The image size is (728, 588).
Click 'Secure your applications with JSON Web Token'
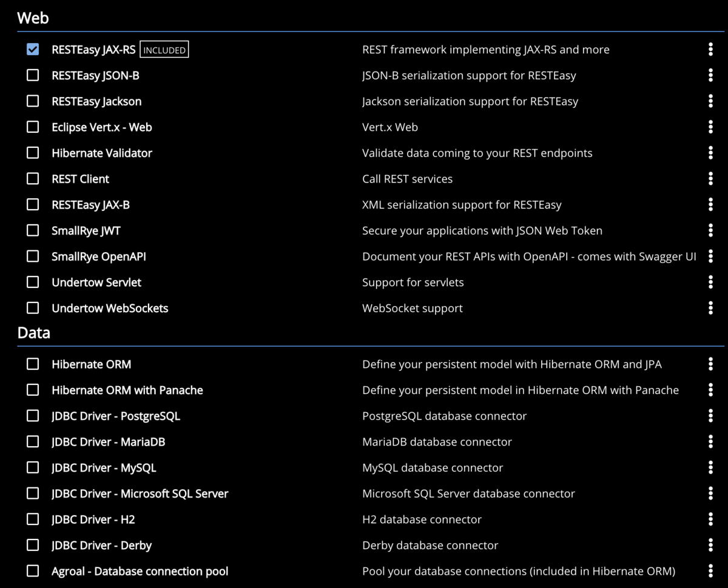coord(482,230)
